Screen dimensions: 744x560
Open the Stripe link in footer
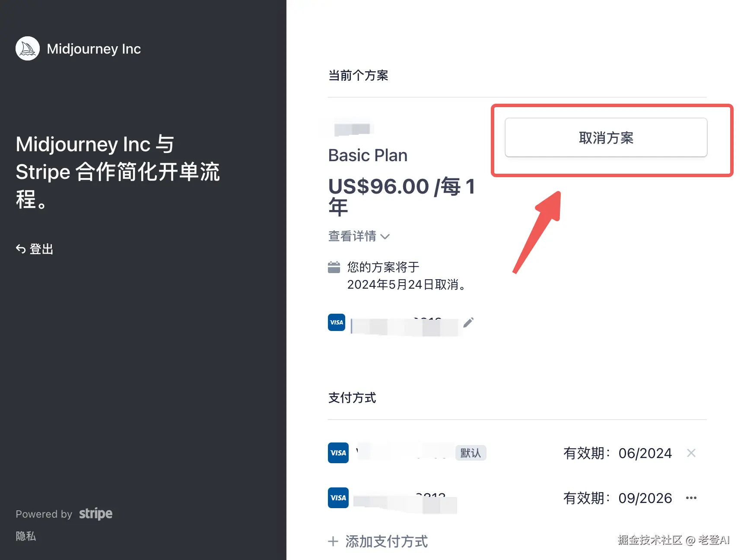tap(95, 514)
